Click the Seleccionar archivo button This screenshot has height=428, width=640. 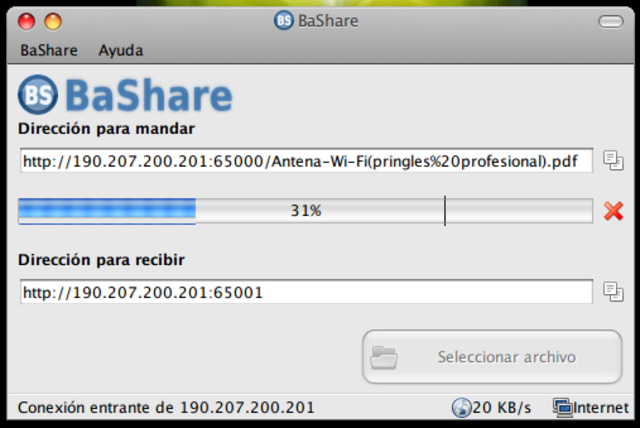[x=492, y=357]
